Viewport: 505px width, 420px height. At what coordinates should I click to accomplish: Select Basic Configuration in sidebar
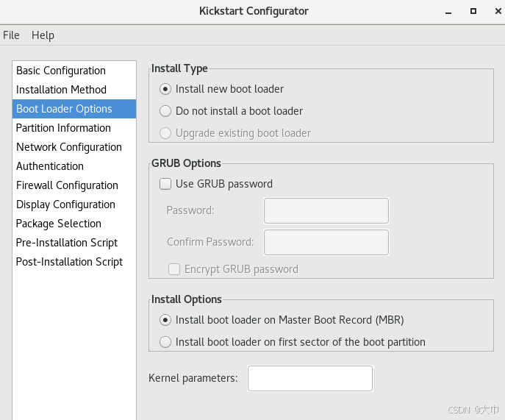[x=74, y=71]
